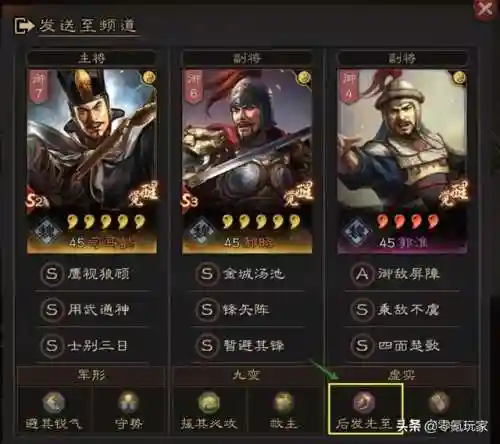This screenshot has height=444, width=500.
Task: Click the 发送至频道 share icon
Action: (x=24, y=26)
